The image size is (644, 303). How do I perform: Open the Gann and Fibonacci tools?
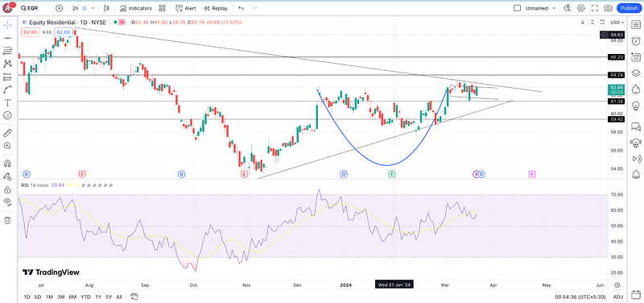coord(7,51)
